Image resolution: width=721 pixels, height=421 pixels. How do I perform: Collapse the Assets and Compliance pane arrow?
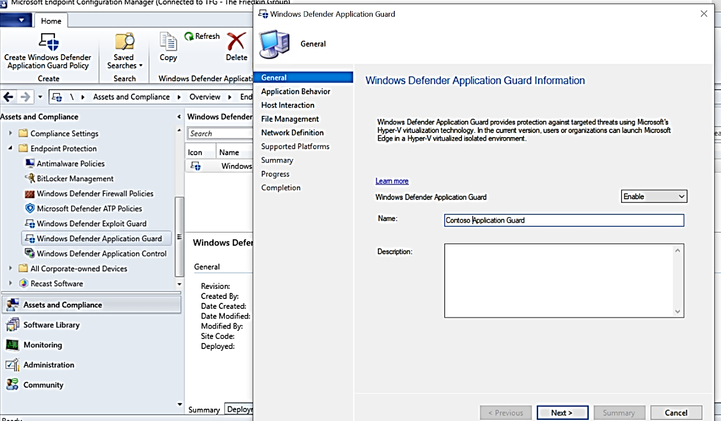pyautogui.click(x=179, y=117)
